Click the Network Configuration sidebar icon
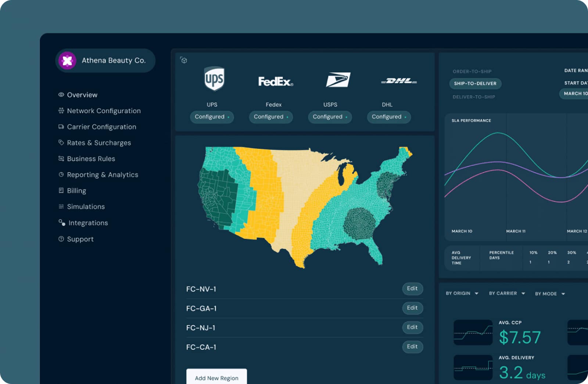This screenshot has width=588, height=384. [61, 111]
